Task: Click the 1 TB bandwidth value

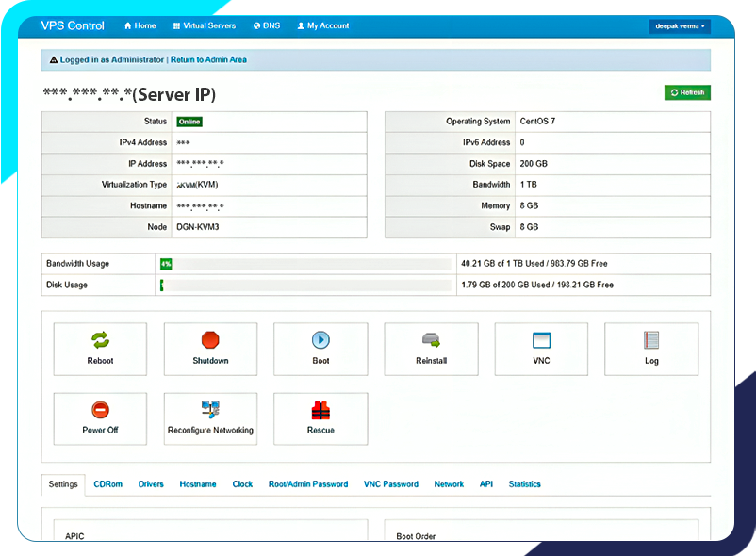Action: (x=528, y=185)
